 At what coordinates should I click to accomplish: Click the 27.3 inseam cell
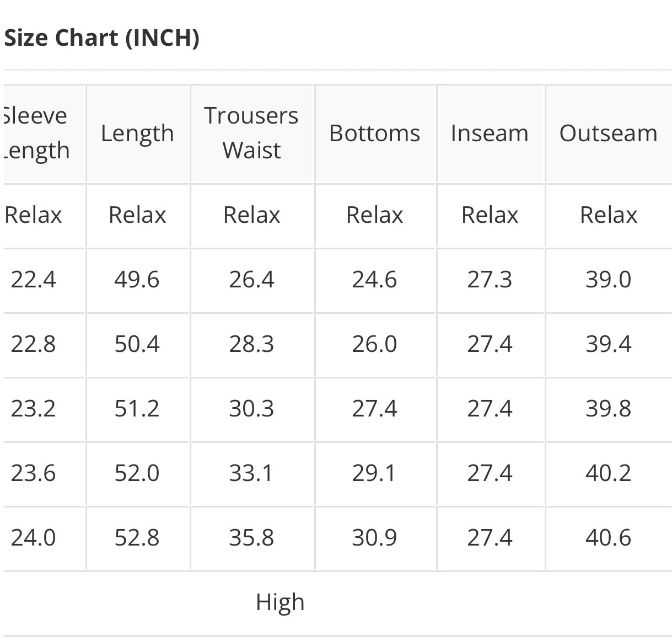point(490,280)
